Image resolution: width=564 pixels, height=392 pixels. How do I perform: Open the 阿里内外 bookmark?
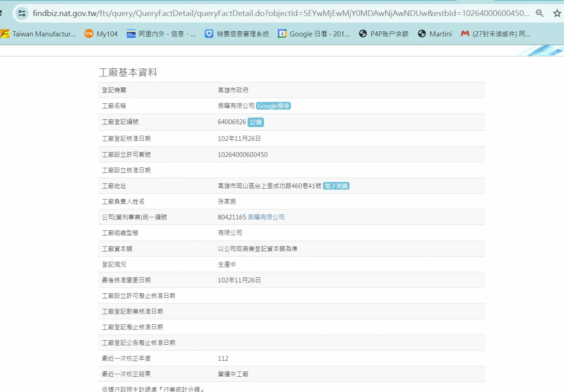point(161,34)
